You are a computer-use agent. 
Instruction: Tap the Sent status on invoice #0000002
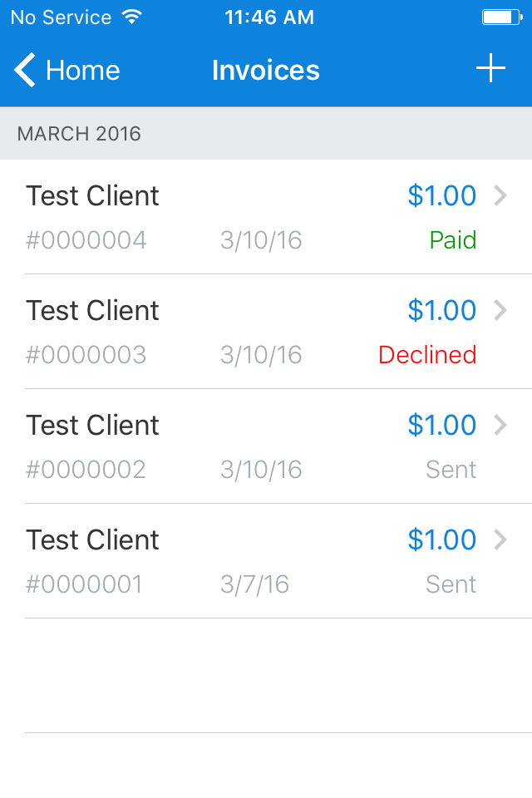(x=451, y=470)
